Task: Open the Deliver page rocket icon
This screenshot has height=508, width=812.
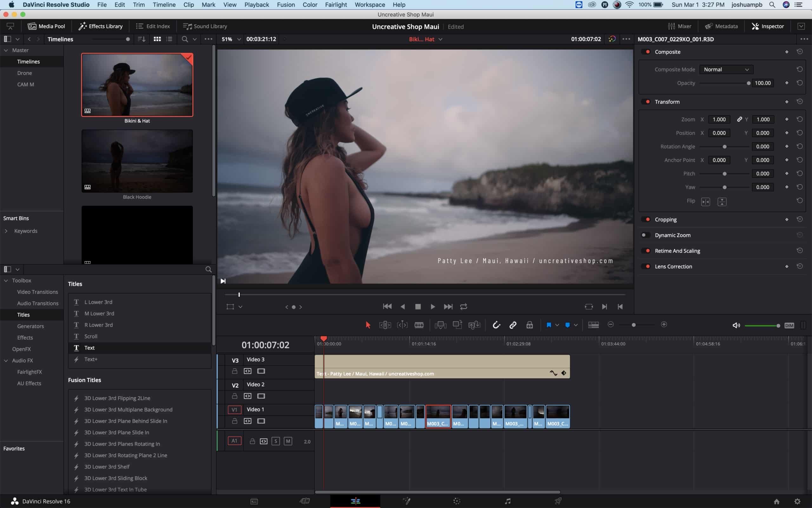Action: pos(558,501)
